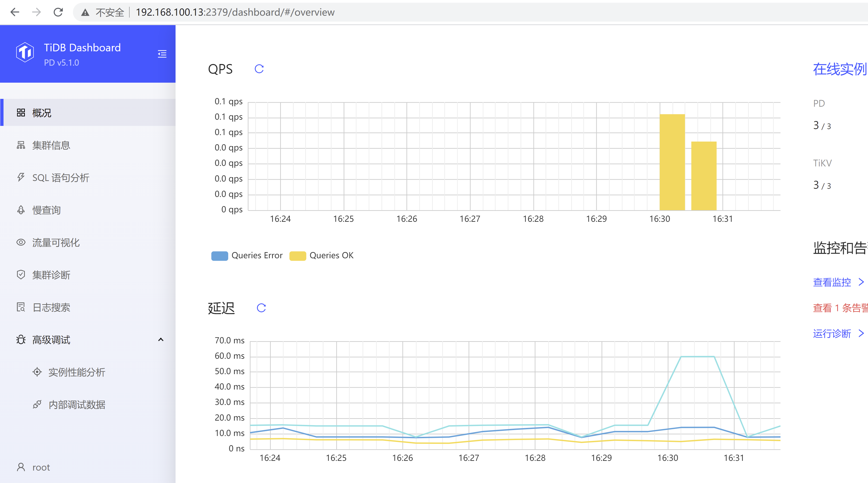Click the Queries Error legend label
Viewport: 868px width, 483px height.
(257, 256)
